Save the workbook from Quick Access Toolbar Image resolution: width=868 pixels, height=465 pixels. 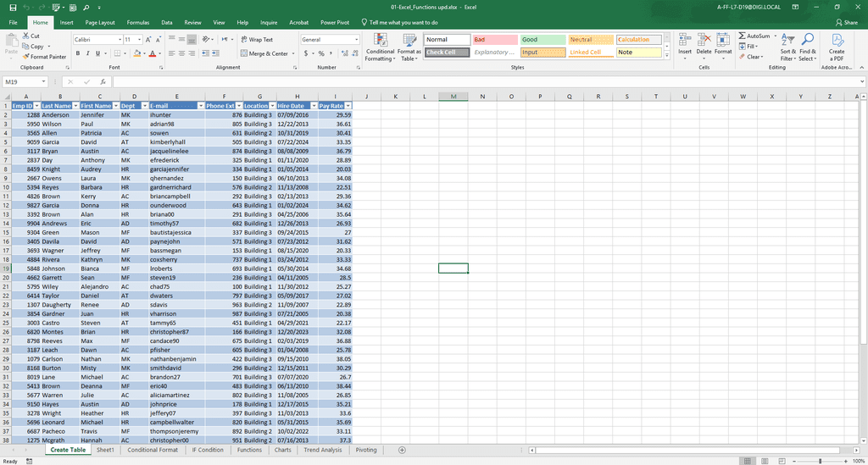click(13, 7)
